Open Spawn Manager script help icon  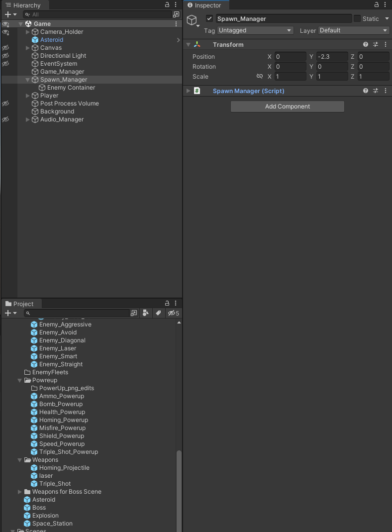click(x=366, y=91)
